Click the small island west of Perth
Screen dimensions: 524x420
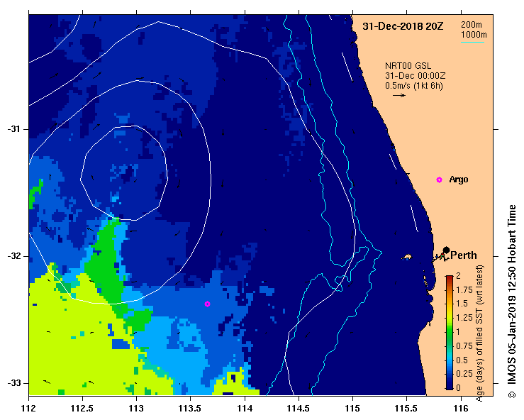point(407,257)
